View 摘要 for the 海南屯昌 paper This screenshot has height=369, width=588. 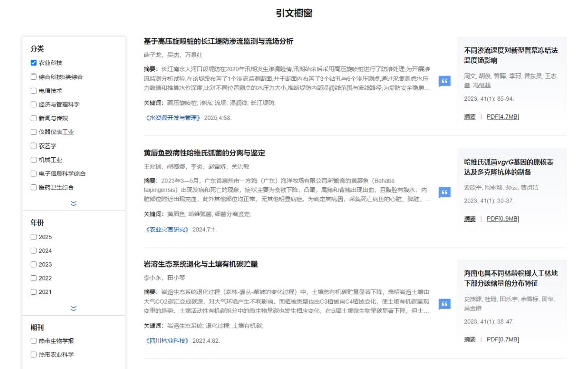[x=470, y=340]
